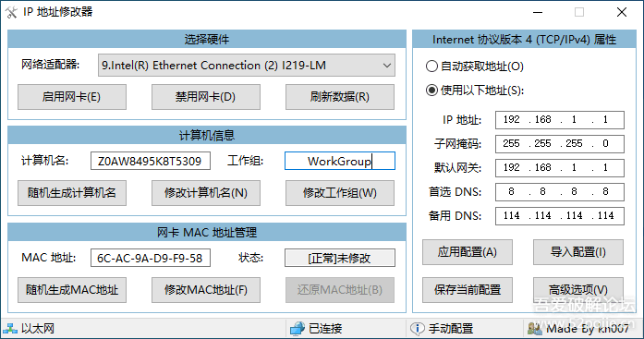Click the 默认网关 address field

tap(559, 168)
